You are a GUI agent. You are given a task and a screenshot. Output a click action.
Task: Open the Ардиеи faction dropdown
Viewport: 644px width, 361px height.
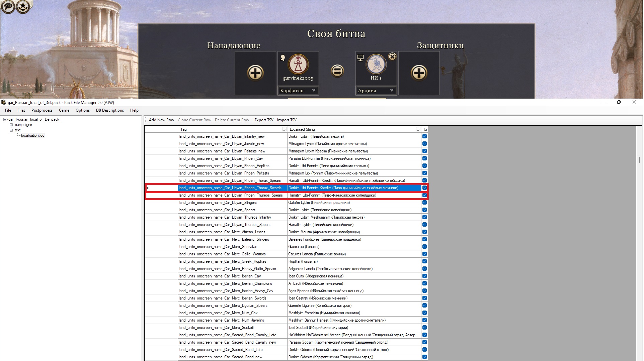376,91
